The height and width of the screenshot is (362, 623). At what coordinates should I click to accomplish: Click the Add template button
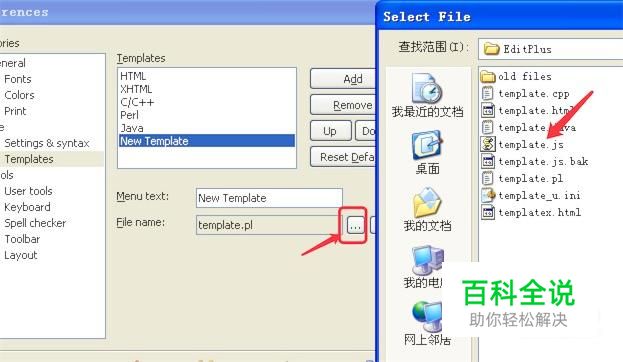[343, 79]
